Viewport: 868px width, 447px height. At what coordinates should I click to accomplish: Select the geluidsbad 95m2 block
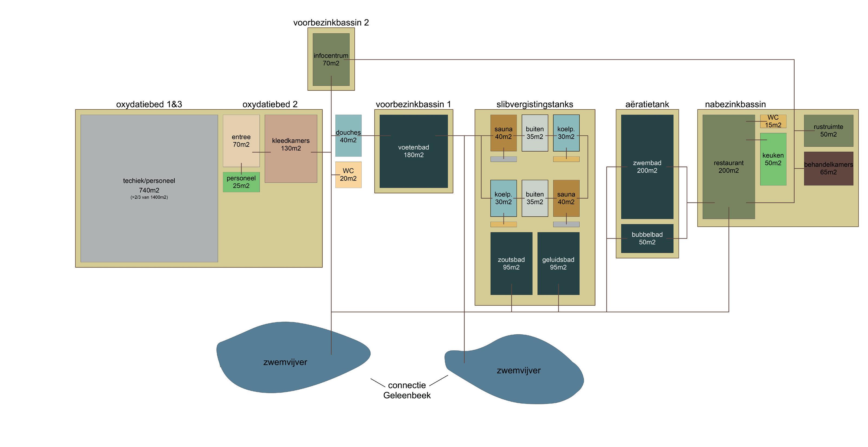(558, 263)
